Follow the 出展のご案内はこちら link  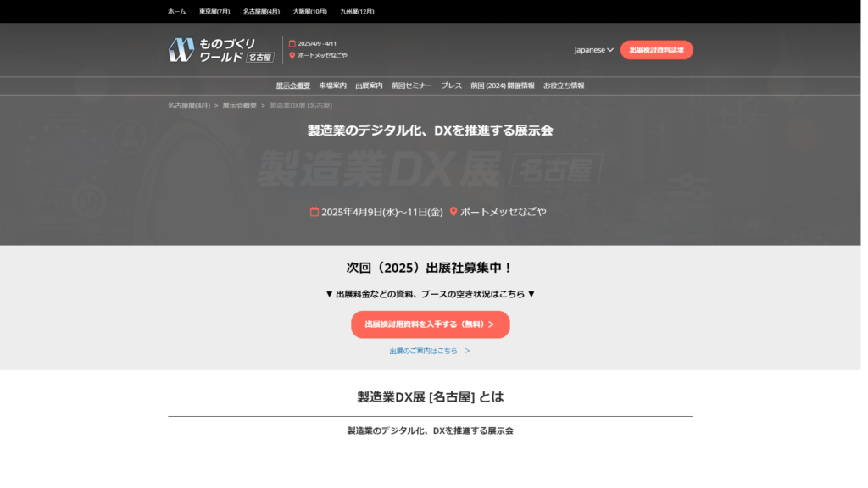(x=430, y=351)
